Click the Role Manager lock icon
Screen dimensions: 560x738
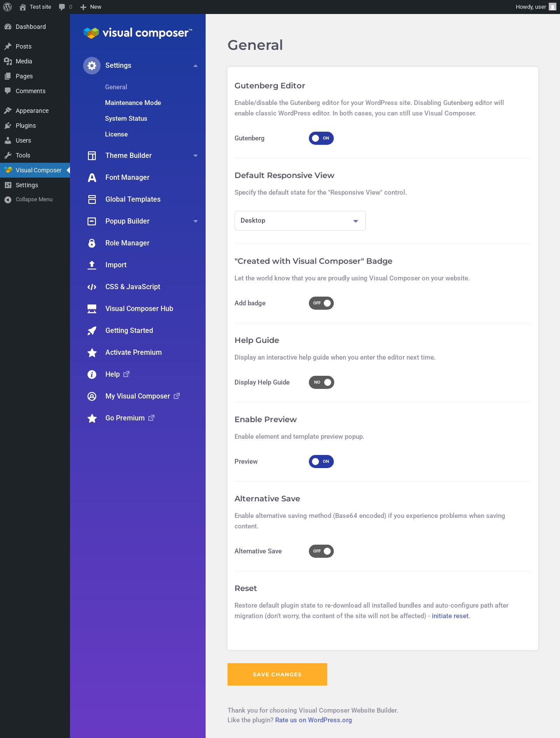point(92,243)
